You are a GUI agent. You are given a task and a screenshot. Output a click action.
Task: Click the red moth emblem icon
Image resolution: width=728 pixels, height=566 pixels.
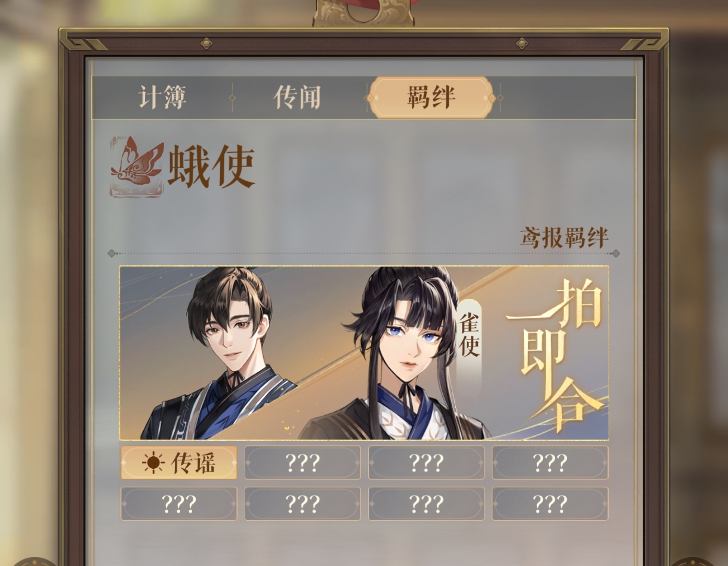pos(137,167)
